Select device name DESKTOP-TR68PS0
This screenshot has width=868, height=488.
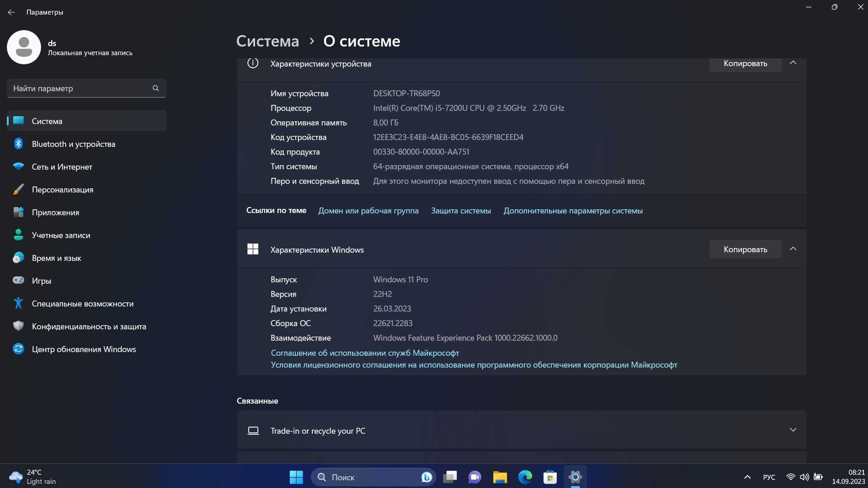click(407, 93)
